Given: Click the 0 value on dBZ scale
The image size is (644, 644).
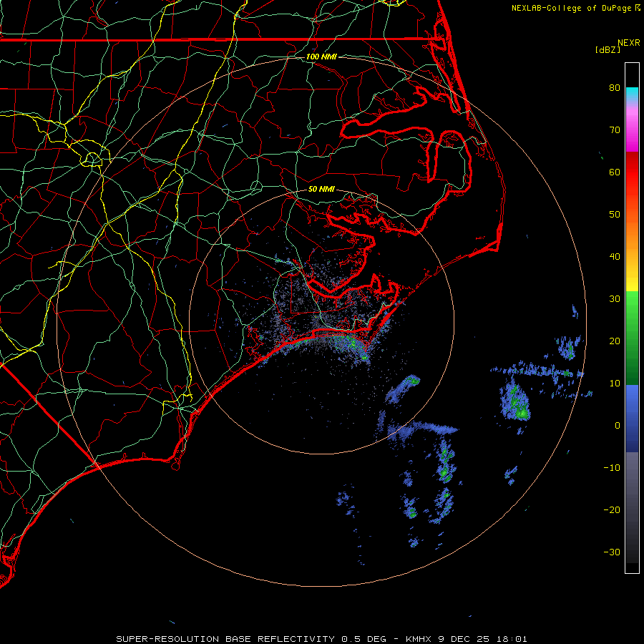Looking at the screenshot, I should coord(618,426).
